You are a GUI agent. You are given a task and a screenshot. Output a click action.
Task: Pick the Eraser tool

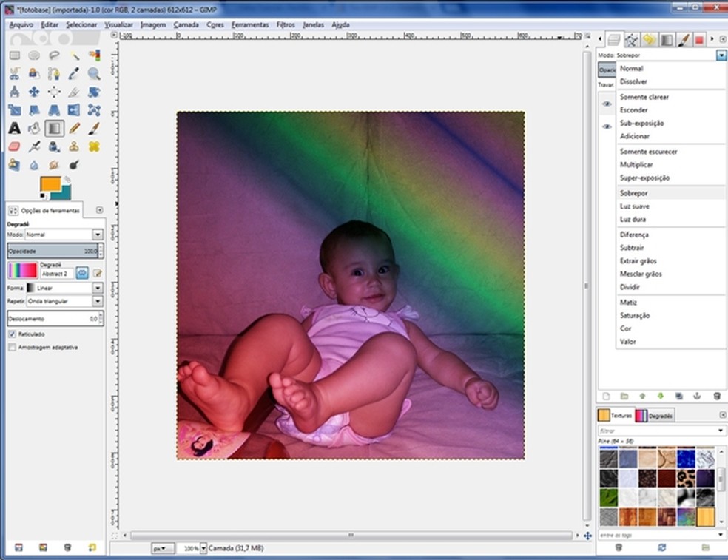(14, 146)
